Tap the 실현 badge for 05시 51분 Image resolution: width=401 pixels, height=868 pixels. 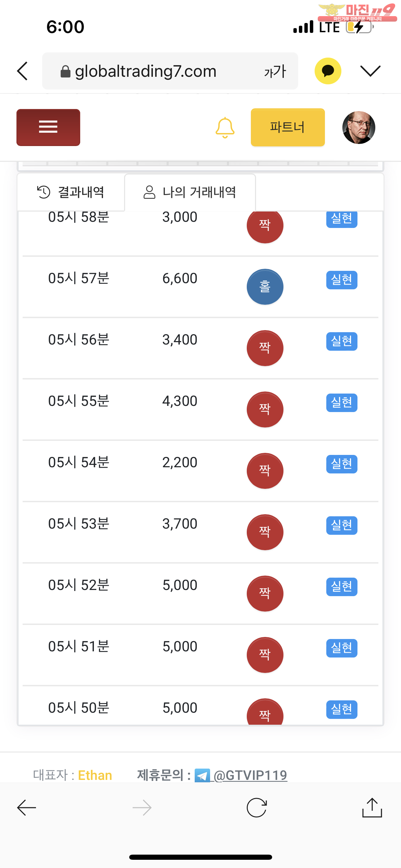(341, 648)
